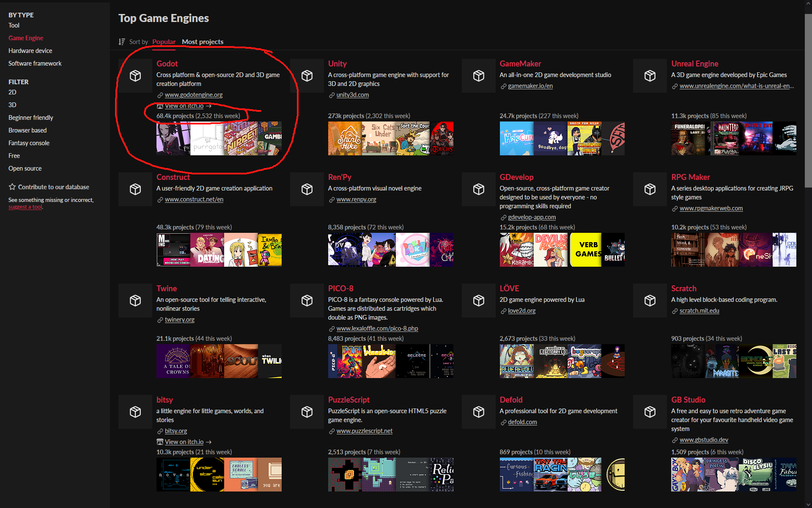Visit www.renpy.org link
812x508 pixels.
pyautogui.click(x=356, y=199)
